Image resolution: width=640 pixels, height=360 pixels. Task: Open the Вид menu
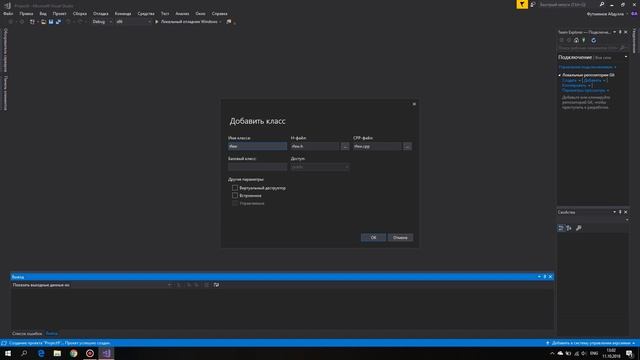pos(43,13)
